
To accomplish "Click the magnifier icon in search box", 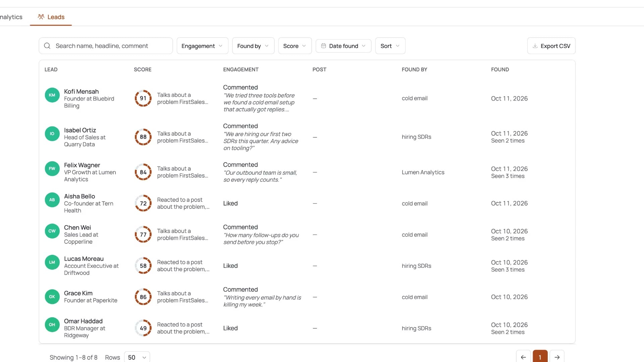I will coord(47,46).
